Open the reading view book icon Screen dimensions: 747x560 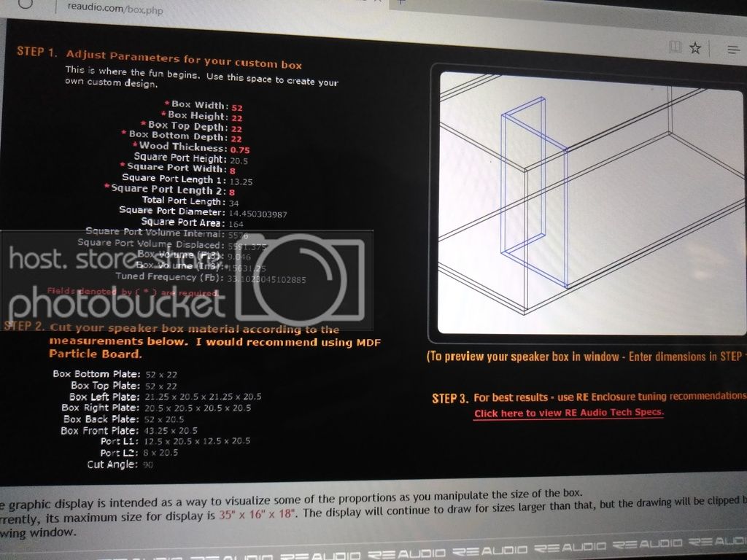675,47
